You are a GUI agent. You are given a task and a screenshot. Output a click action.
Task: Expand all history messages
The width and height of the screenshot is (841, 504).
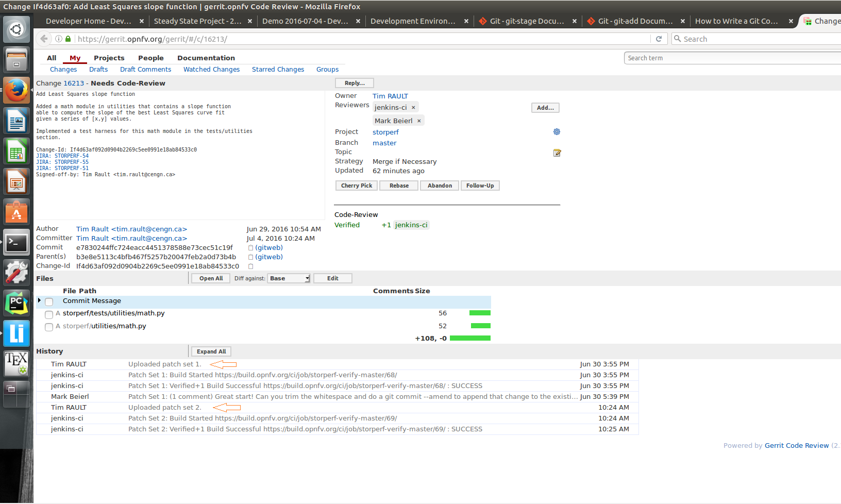coord(211,351)
